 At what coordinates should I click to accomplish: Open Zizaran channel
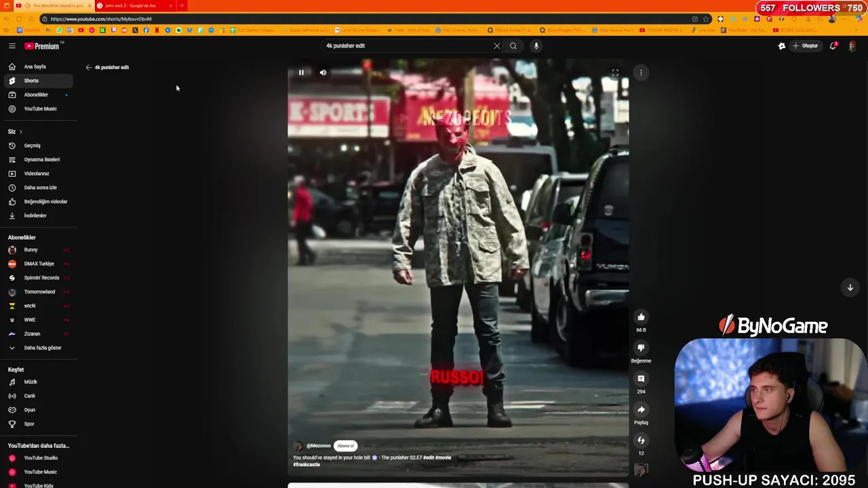(39, 333)
